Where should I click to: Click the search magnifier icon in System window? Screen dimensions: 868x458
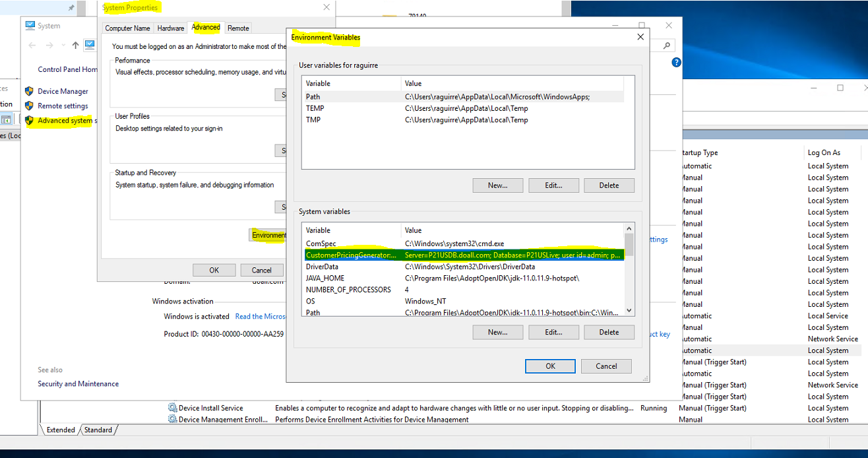[667, 46]
